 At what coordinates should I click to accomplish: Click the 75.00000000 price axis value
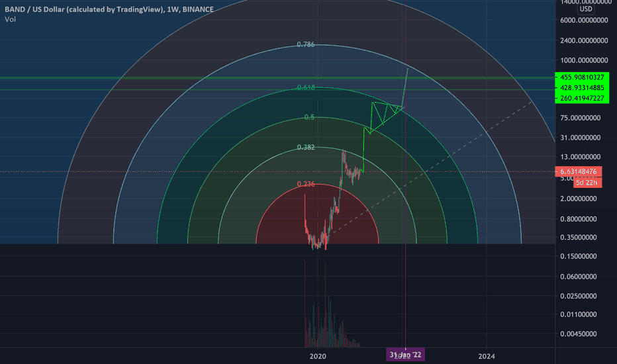click(581, 118)
